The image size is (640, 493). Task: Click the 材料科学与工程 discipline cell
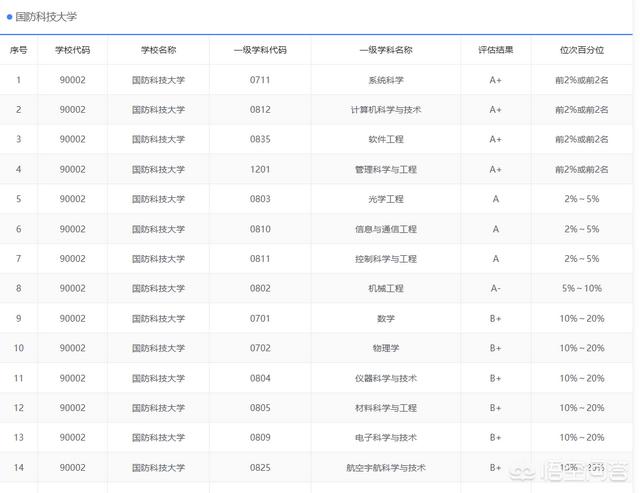point(386,408)
